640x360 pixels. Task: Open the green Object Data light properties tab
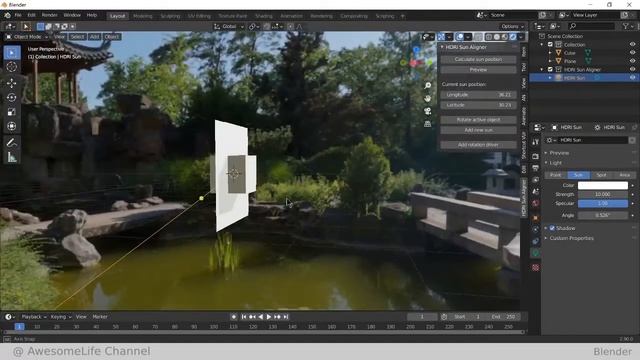536,253
